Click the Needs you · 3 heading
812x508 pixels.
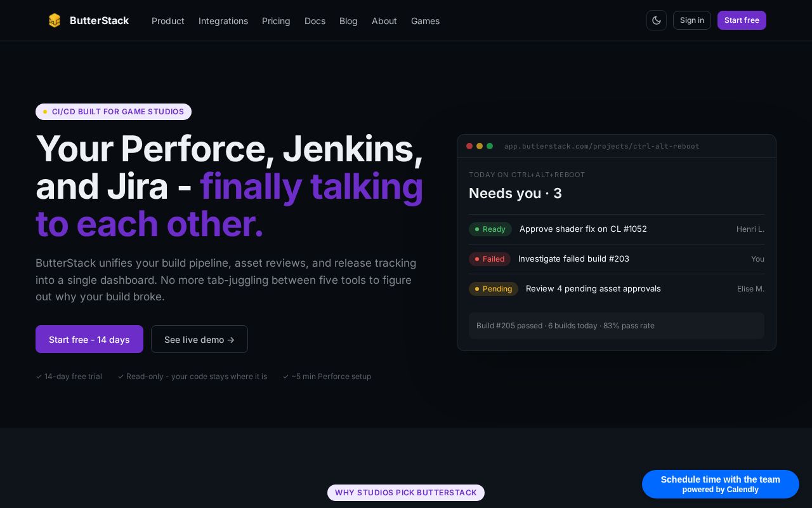point(515,193)
